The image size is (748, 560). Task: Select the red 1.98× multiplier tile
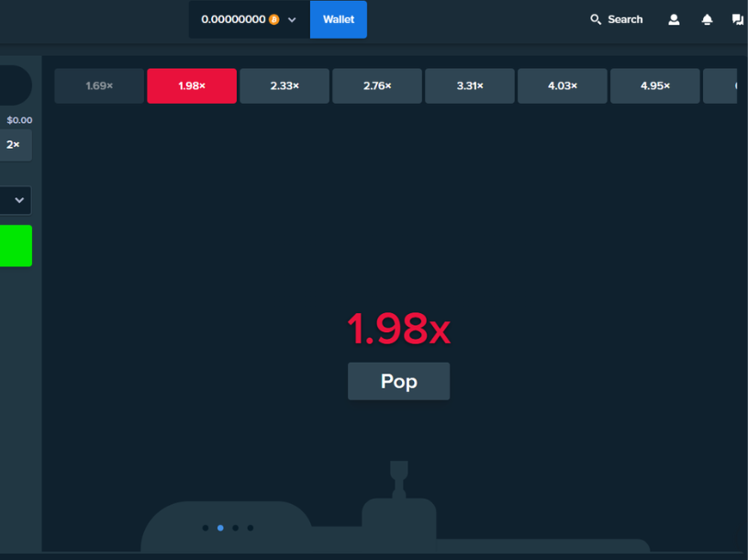point(192,86)
